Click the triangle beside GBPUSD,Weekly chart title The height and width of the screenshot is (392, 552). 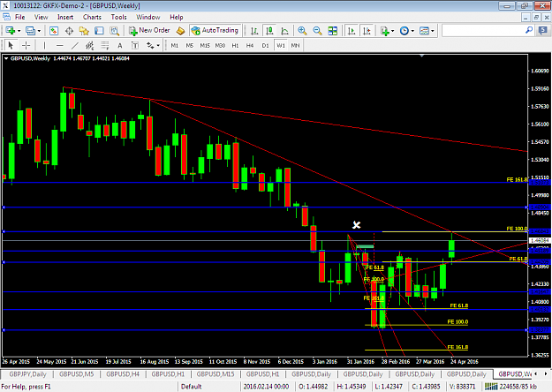point(6,58)
